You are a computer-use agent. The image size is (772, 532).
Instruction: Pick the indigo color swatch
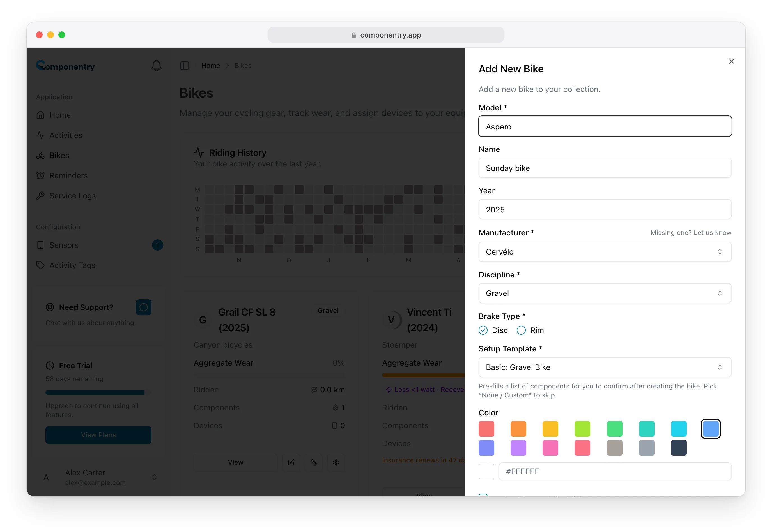486,448
